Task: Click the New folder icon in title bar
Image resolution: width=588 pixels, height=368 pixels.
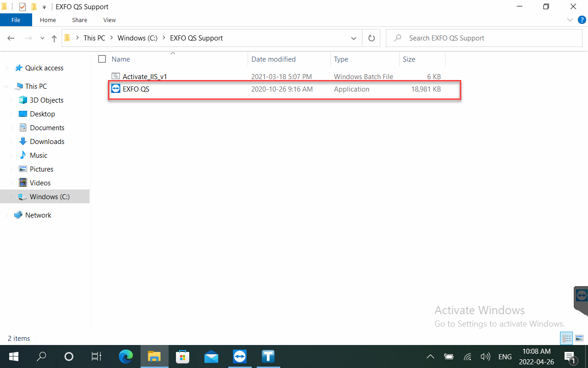Action: point(34,7)
